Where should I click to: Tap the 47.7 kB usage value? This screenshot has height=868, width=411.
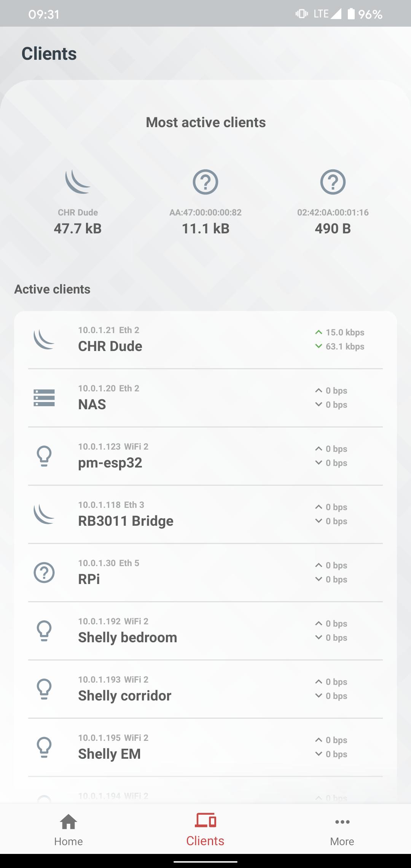point(78,228)
